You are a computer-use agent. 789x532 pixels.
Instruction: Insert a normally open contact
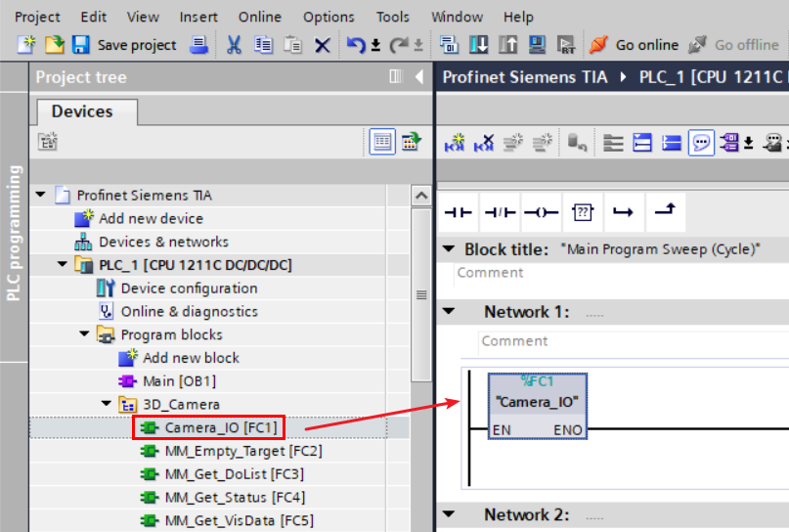(x=459, y=211)
